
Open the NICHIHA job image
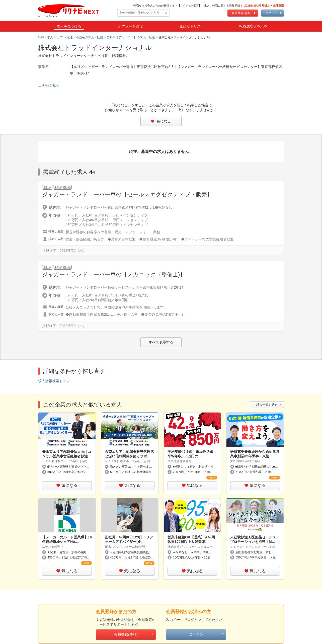point(67,515)
